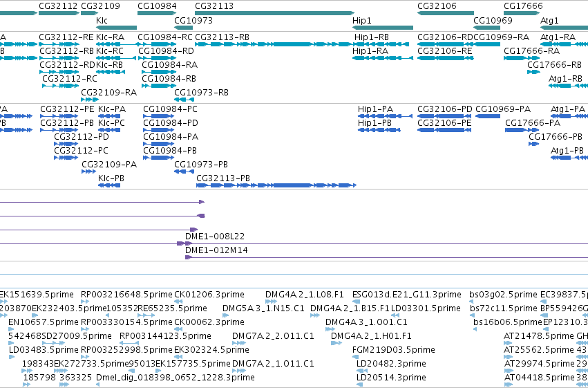Select protein CG32106-PD
The image size is (588, 388).
(445, 109)
